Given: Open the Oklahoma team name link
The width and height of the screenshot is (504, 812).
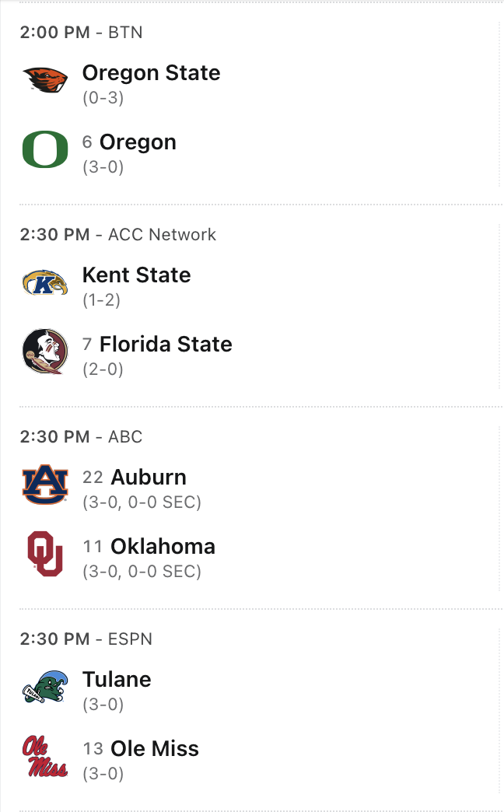Looking at the screenshot, I should coord(163,547).
